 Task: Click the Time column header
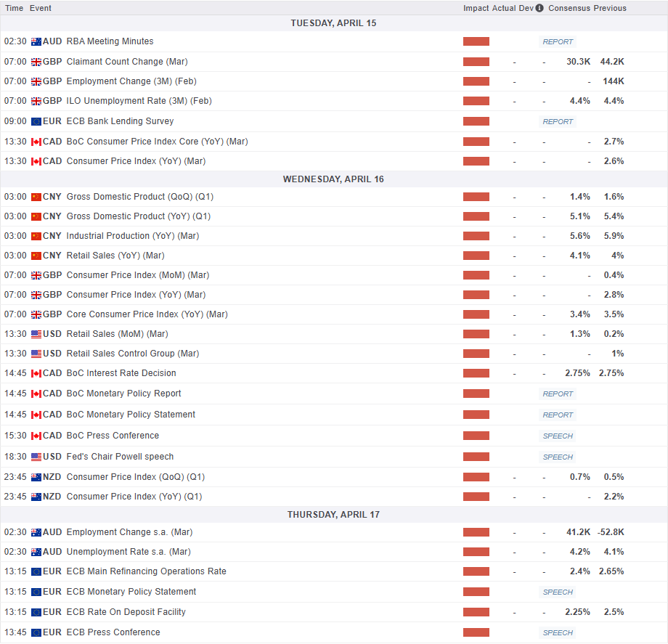pyautogui.click(x=15, y=8)
